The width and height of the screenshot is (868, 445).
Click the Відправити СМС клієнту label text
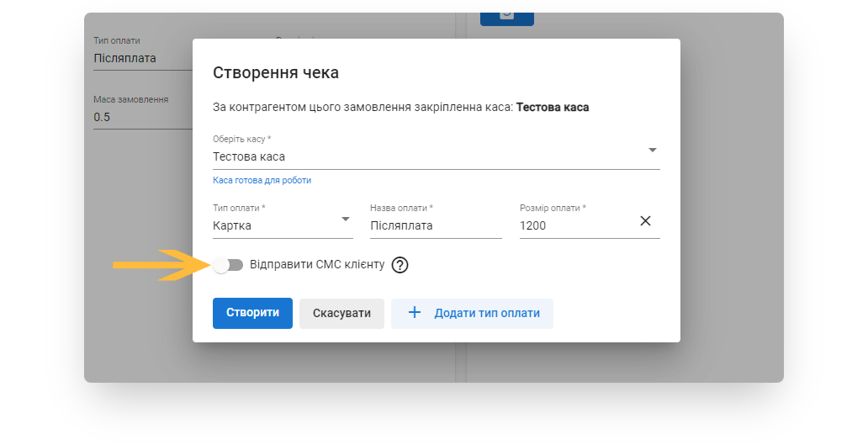coord(317,264)
